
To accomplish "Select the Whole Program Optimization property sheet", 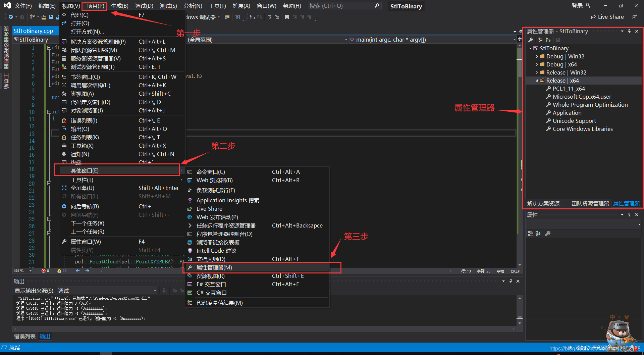I will [x=590, y=105].
